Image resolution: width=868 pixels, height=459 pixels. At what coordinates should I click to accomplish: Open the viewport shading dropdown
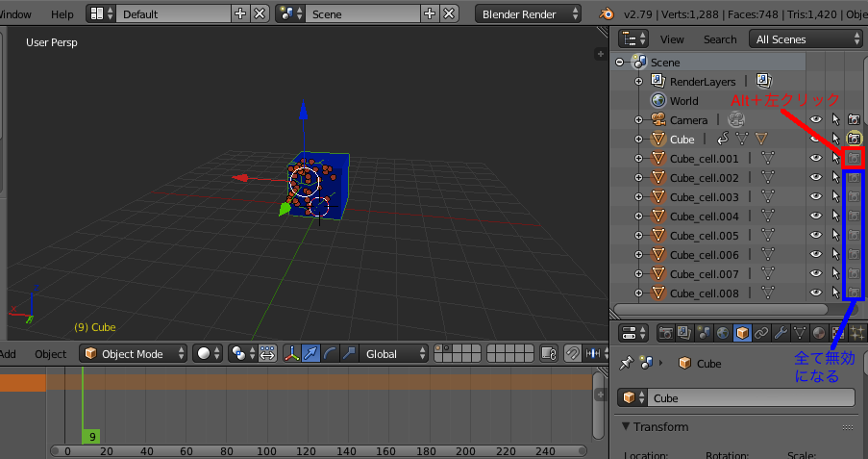pos(208,353)
